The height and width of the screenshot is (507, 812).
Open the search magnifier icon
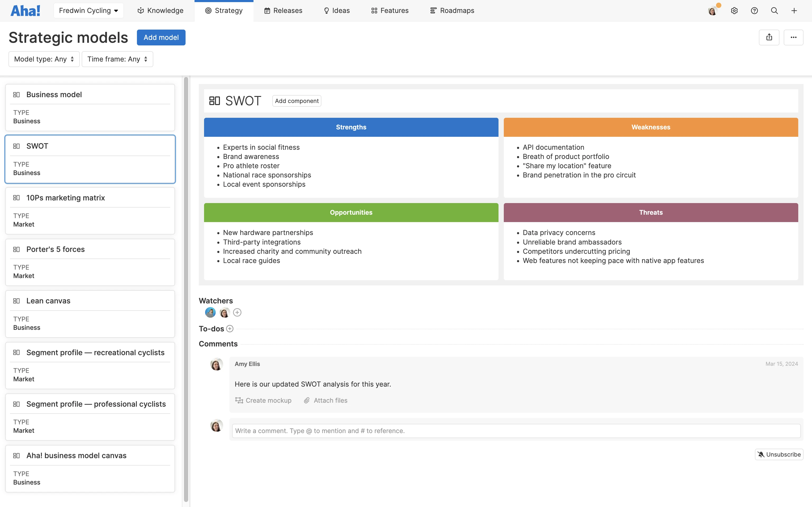[x=774, y=11]
